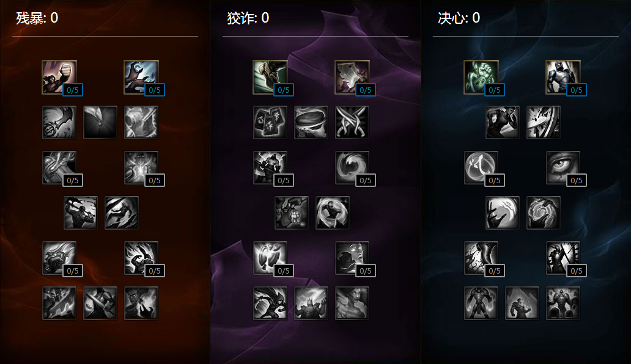Click the claw hand mastery icon in 残暴
The width and height of the screenshot is (631, 364).
coord(141,77)
